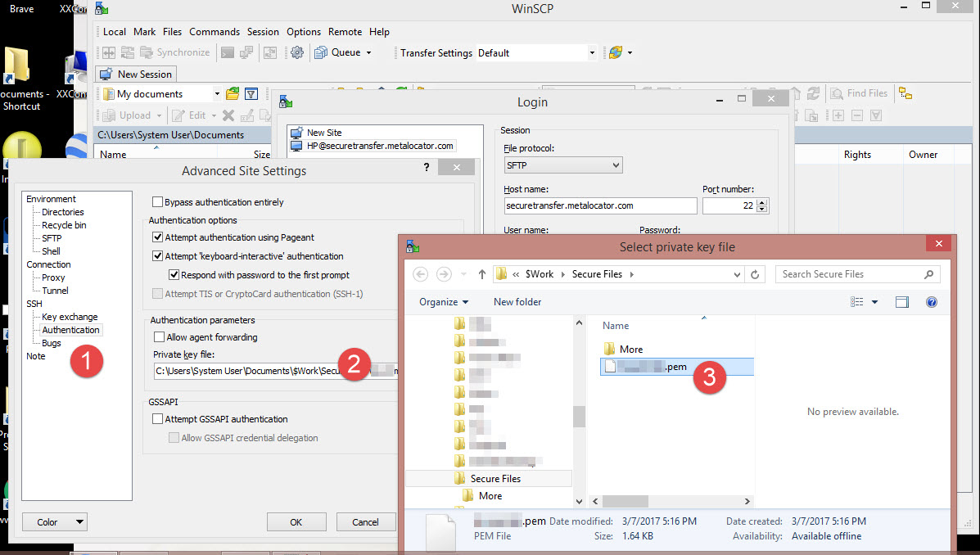Open the Remote menu

click(345, 32)
